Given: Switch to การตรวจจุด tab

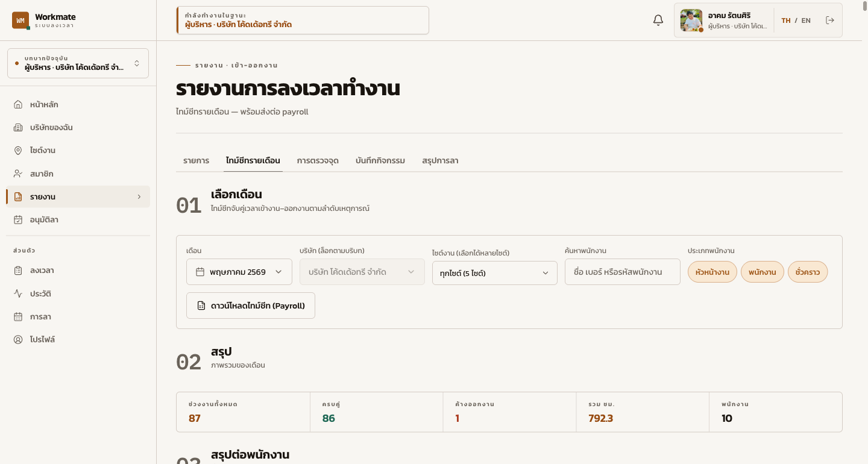Looking at the screenshot, I should 318,161.
